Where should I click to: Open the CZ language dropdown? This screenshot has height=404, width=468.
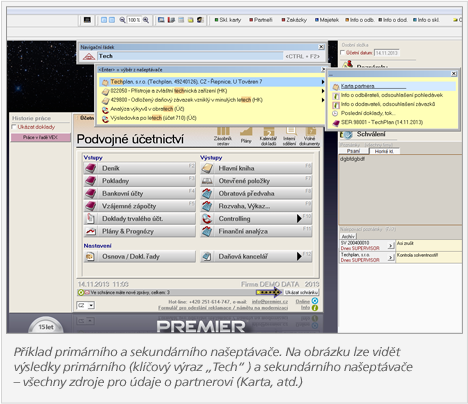(86, 305)
